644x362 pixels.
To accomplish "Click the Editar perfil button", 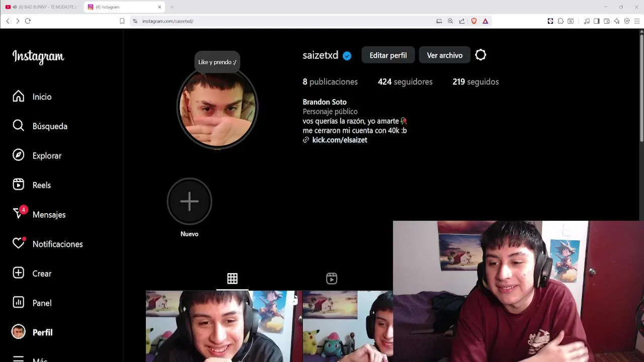I will (388, 55).
